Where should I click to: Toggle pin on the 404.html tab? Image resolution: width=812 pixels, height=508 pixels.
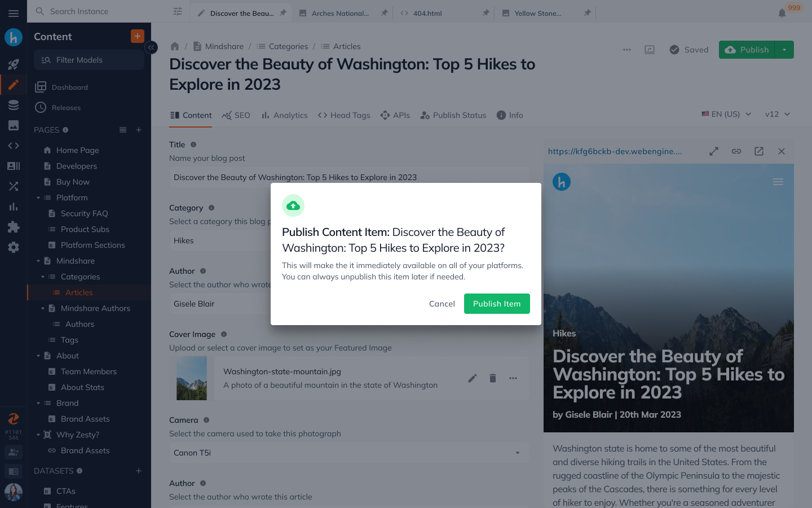pyautogui.click(x=486, y=13)
